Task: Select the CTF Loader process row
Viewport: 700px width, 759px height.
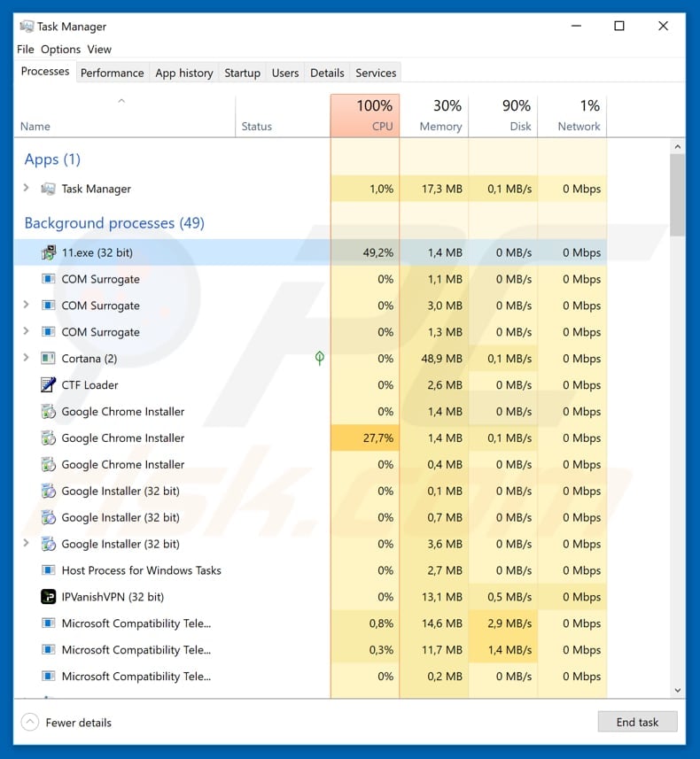Action: click(310, 385)
